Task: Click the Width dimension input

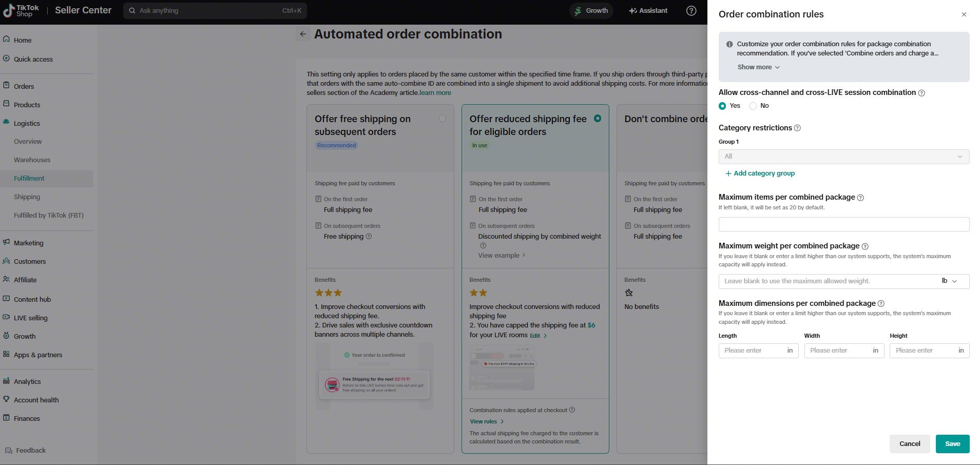Action: [844, 351]
